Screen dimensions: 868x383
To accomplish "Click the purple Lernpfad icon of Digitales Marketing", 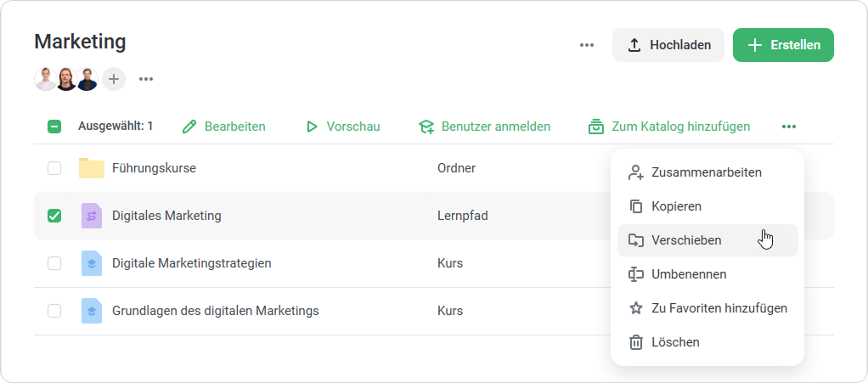I will 91,216.
